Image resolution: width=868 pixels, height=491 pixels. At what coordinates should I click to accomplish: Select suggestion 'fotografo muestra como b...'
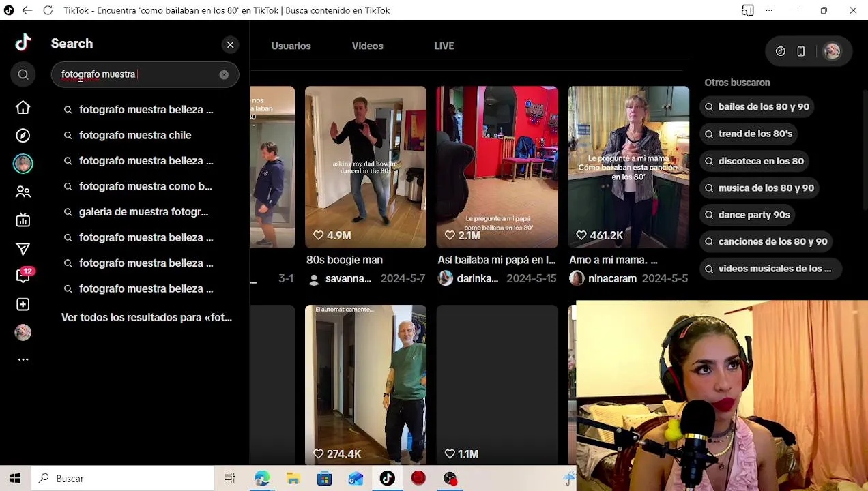coord(145,186)
